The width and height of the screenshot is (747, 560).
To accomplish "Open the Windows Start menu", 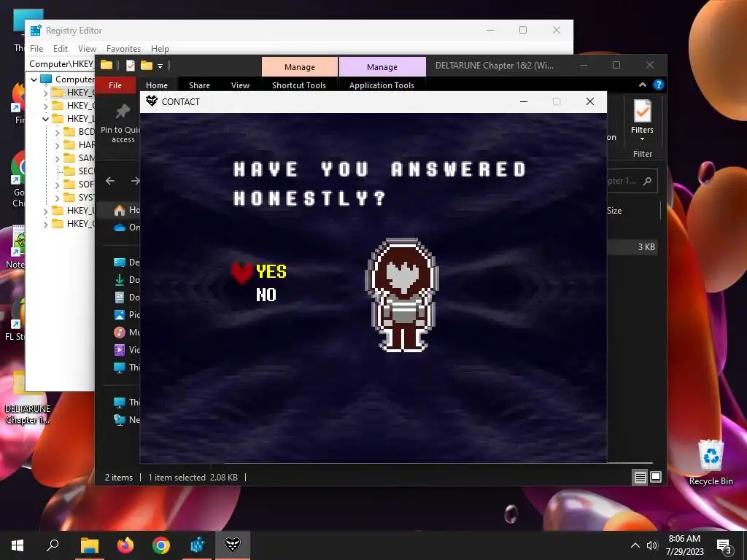I will click(x=18, y=545).
